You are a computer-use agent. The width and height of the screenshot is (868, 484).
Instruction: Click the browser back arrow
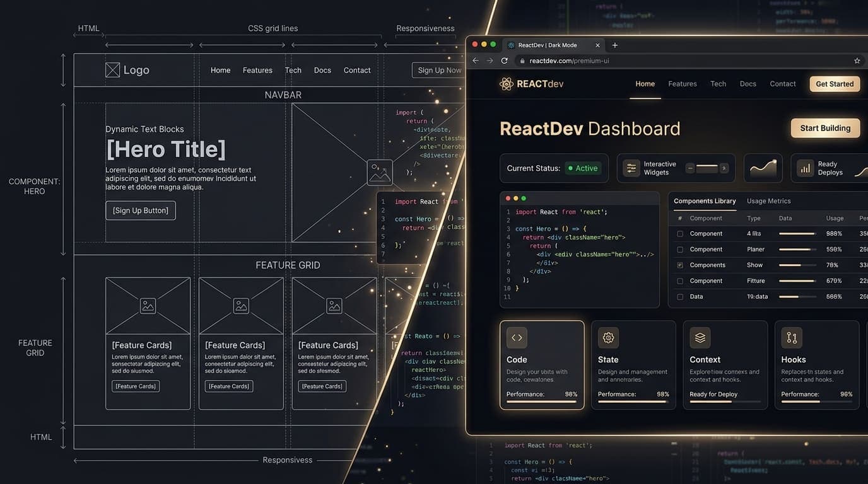click(475, 60)
